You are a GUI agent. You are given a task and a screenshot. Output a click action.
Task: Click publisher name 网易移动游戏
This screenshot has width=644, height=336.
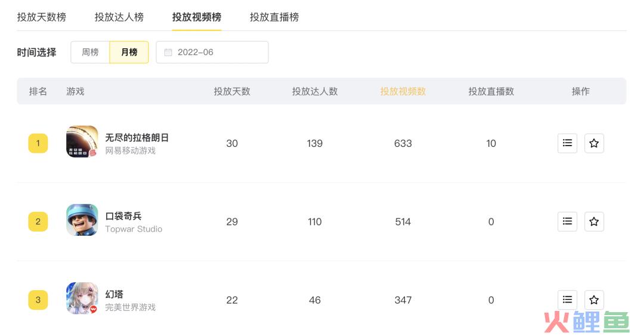130,150
